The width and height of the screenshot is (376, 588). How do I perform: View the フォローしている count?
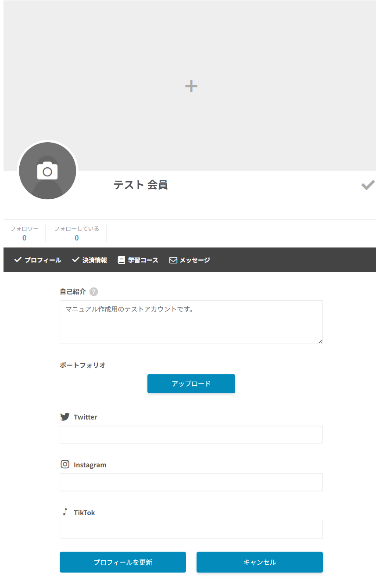tap(77, 238)
